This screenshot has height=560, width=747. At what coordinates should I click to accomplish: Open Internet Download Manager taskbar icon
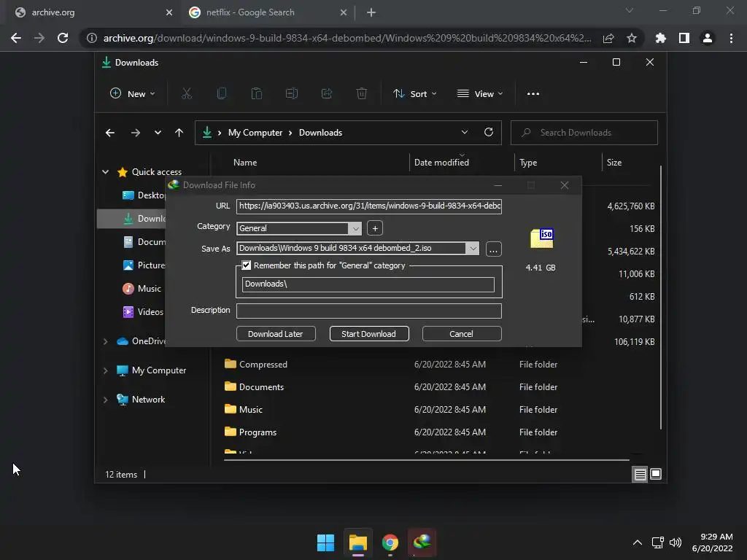coord(422,542)
